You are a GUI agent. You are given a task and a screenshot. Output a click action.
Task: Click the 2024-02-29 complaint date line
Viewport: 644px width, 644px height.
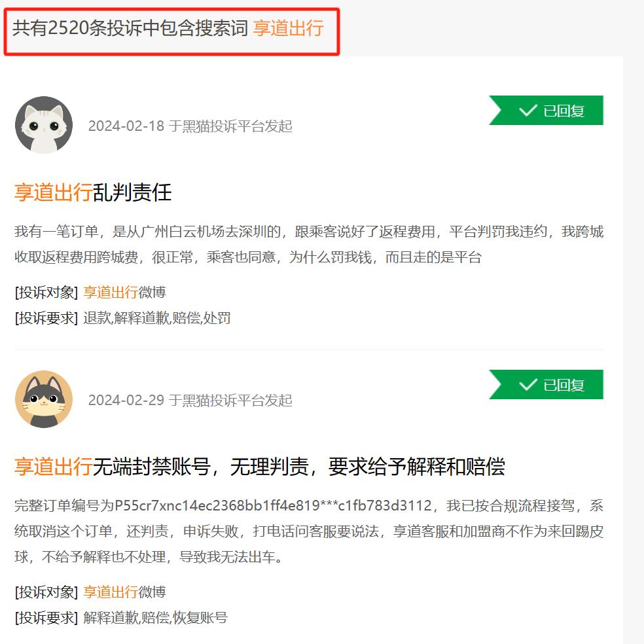tap(190, 400)
